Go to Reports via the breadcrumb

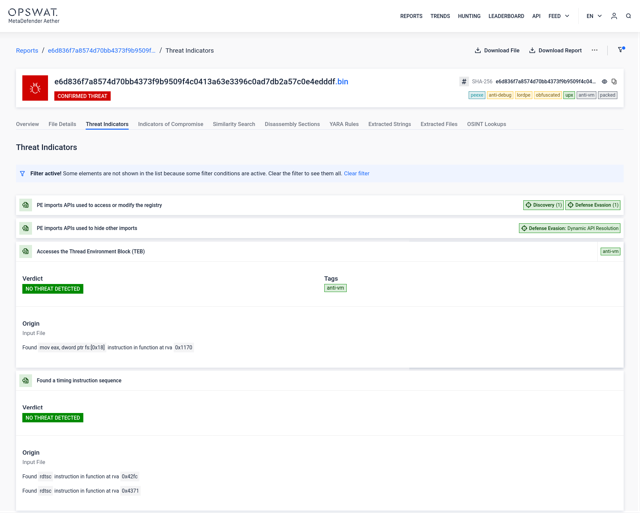(x=27, y=50)
